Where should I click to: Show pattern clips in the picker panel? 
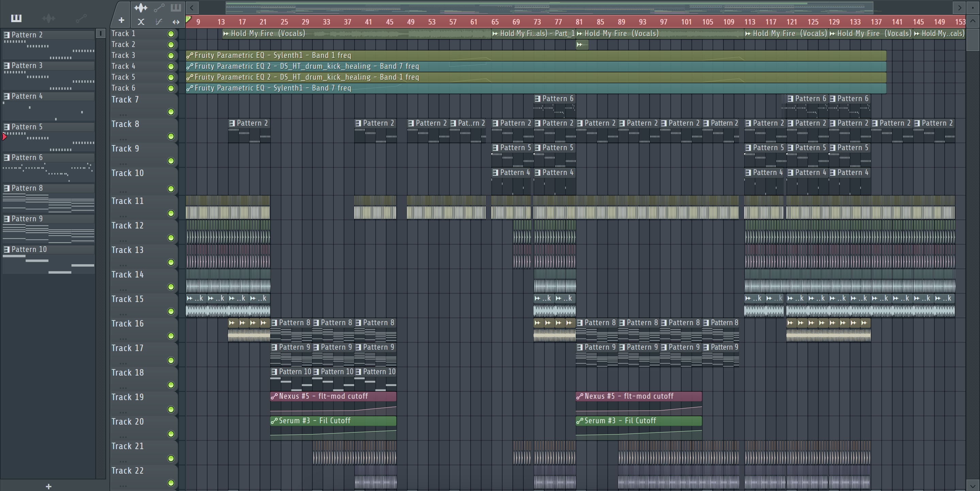tap(16, 18)
